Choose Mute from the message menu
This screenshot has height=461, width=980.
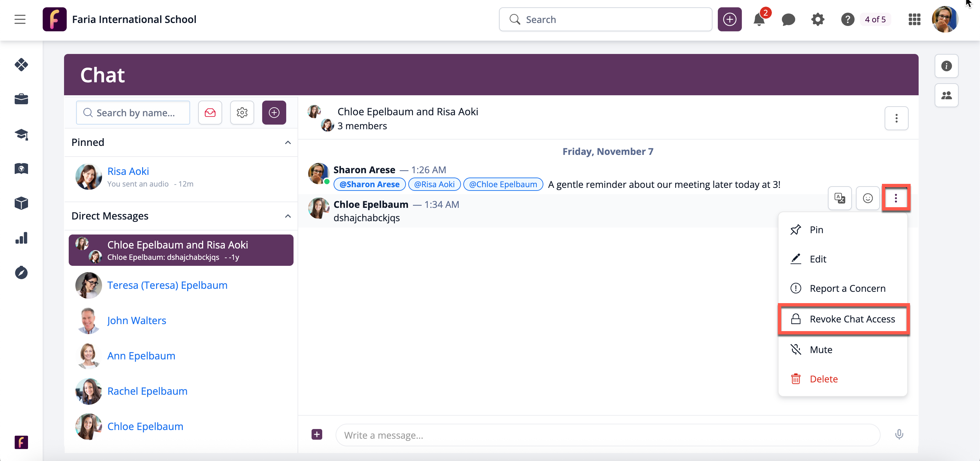coord(821,349)
